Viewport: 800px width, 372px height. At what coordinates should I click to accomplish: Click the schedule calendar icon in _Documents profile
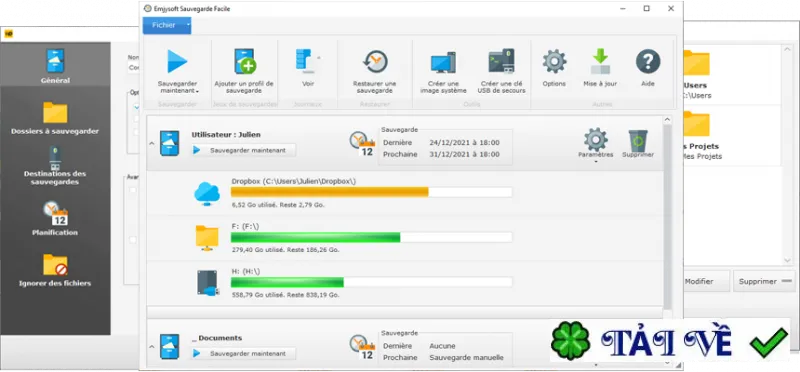click(x=362, y=347)
